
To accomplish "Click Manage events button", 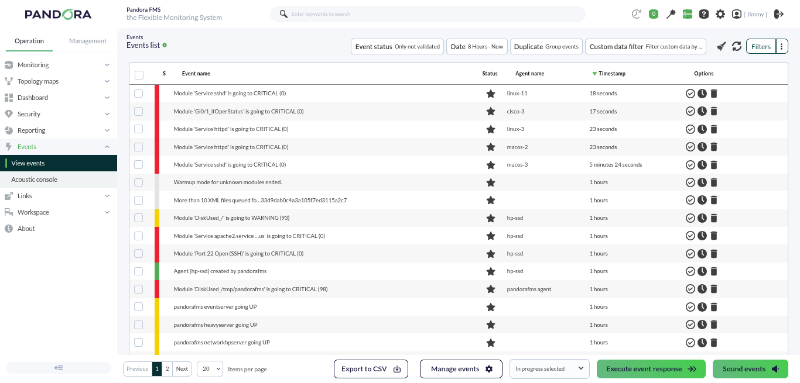I will pyautogui.click(x=461, y=369).
